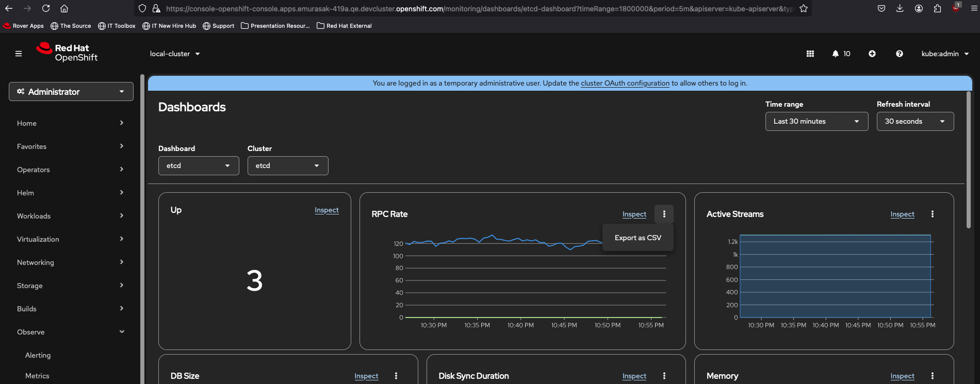Open kebab menu on Memory panel
The image size is (980, 384).
933,376
